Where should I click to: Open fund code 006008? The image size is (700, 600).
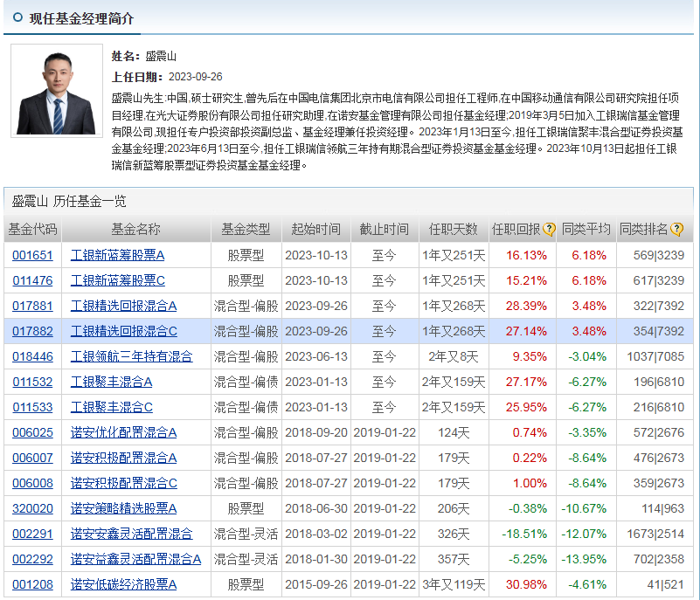32,483
